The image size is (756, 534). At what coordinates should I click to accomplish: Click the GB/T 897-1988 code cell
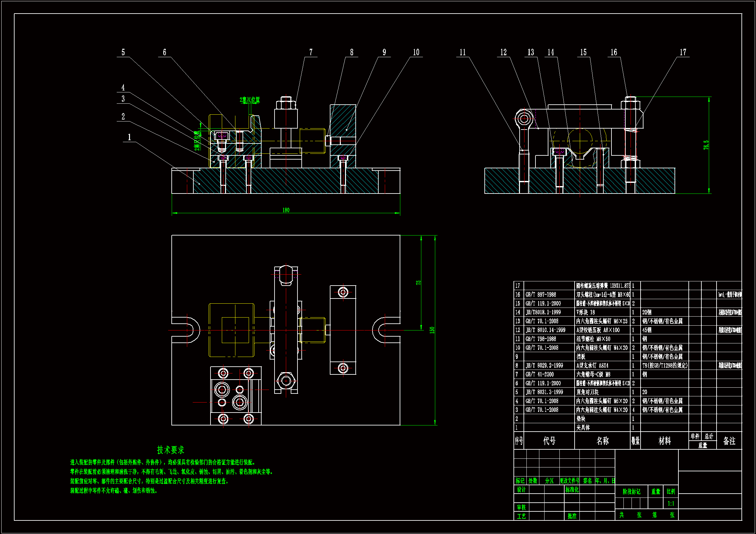[540, 295]
